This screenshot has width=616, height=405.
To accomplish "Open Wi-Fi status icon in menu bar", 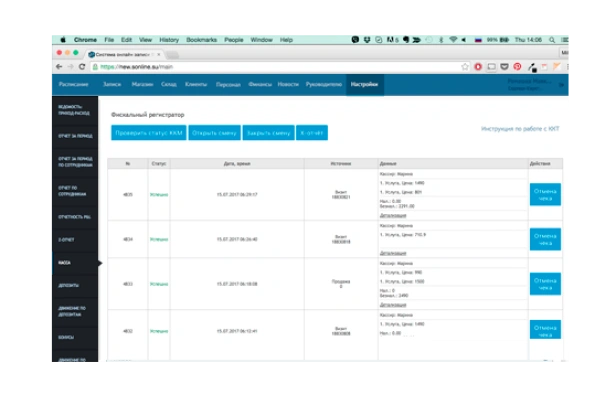I will click(x=453, y=39).
